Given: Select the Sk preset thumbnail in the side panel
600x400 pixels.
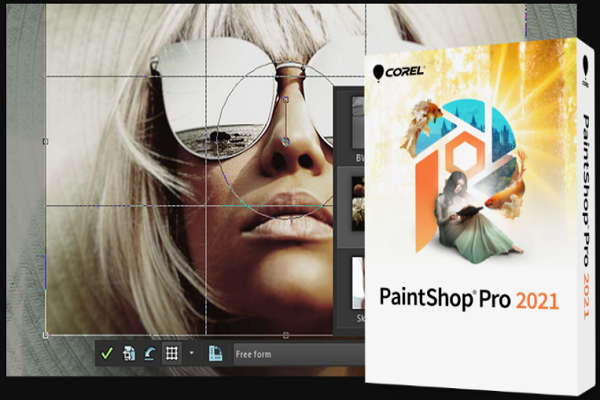Looking at the screenshot, I should pyautogui.click(x=358, y=282).
